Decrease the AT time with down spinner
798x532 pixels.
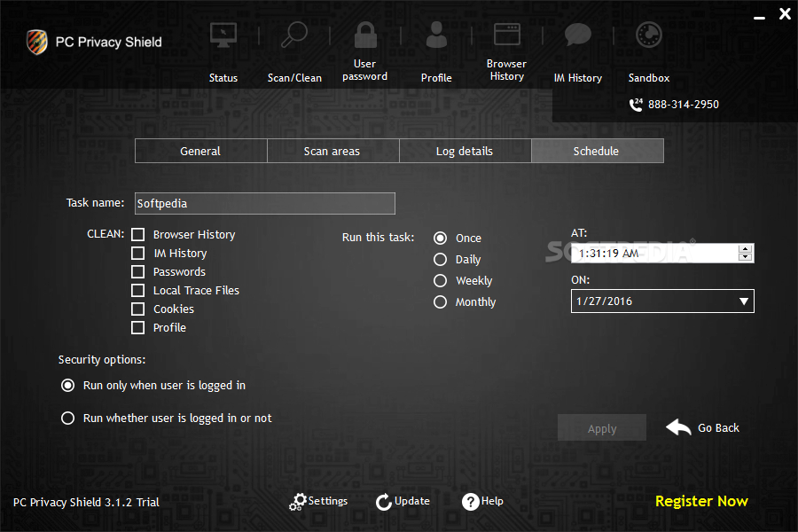coord(745,257)
